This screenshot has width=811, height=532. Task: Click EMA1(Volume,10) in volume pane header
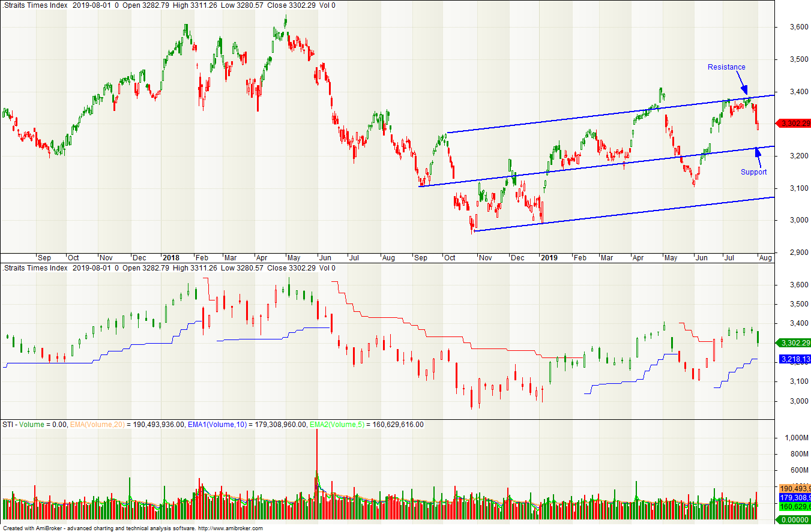click(x=218, y=425)
